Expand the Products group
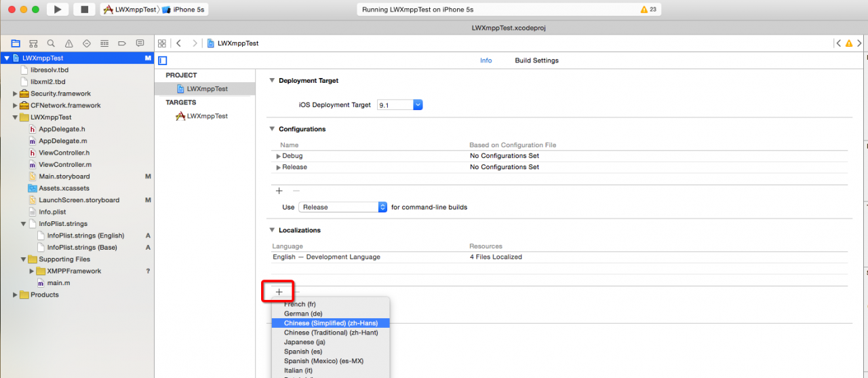 pyautogui.click(x=15, y=295)
